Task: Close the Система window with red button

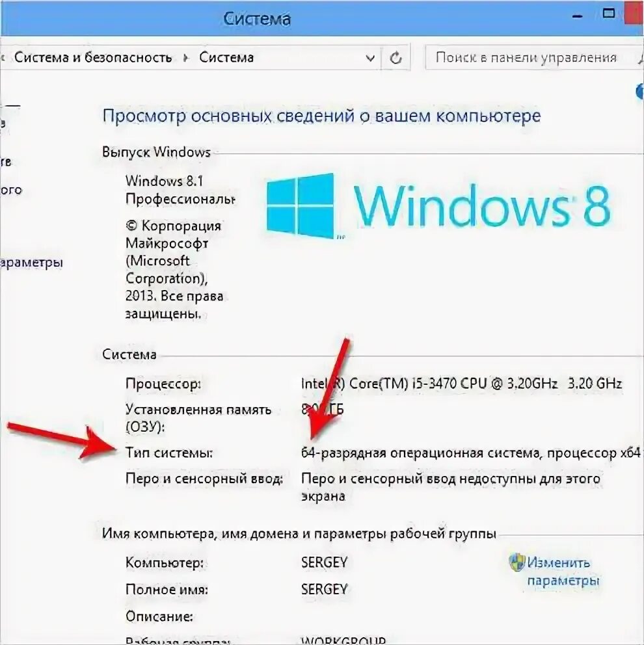Action: coord(636,12)
